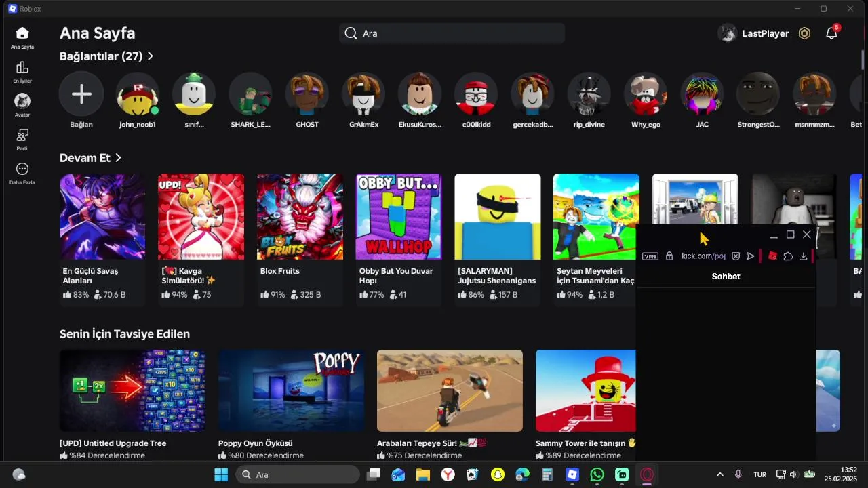Open Blox Fruits game thumbnail

coord(300,217)
